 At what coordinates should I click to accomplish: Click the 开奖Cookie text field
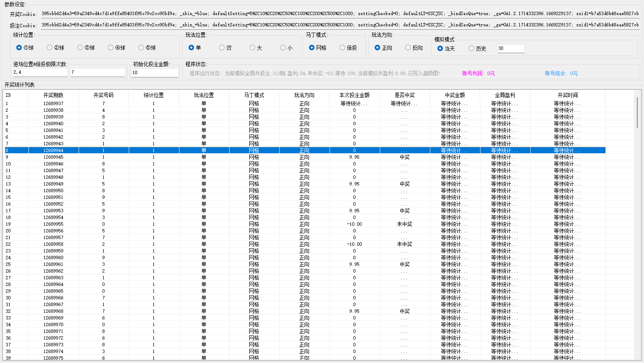pos(340,13)
